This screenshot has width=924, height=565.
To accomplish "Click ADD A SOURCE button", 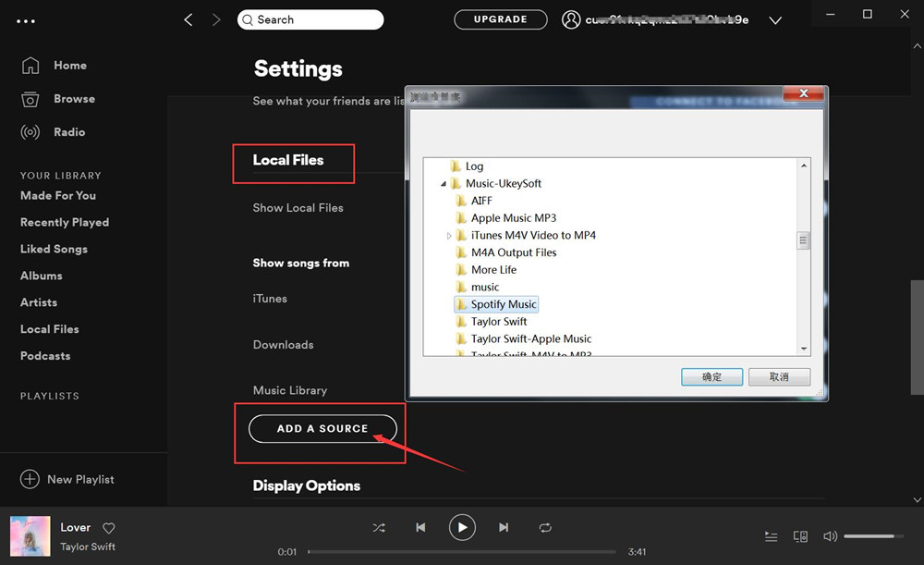I will [x=322, y=429].
